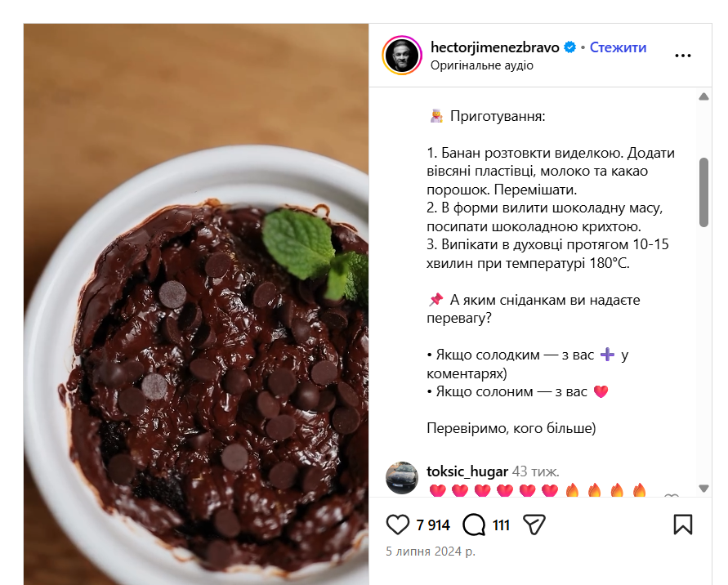Like toksic_hugar's comment with the small heart
This screenshot has height=585, width=728.
click(x=672, y=496)
